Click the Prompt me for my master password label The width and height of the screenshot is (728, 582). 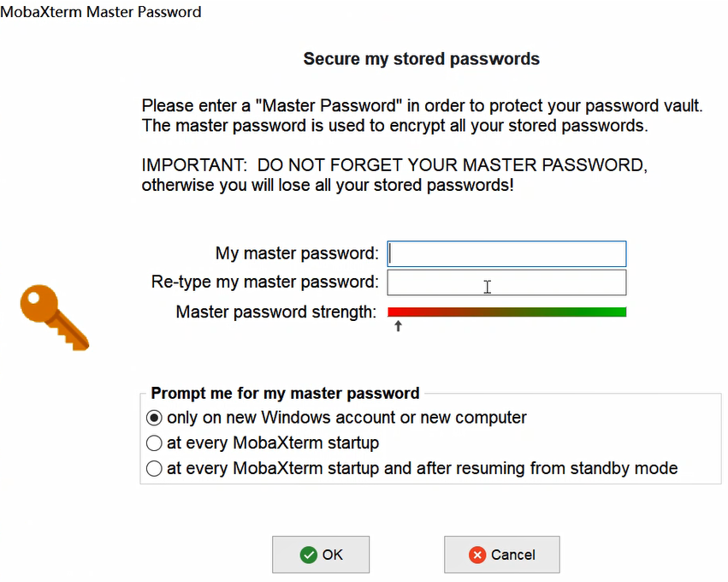285,393
